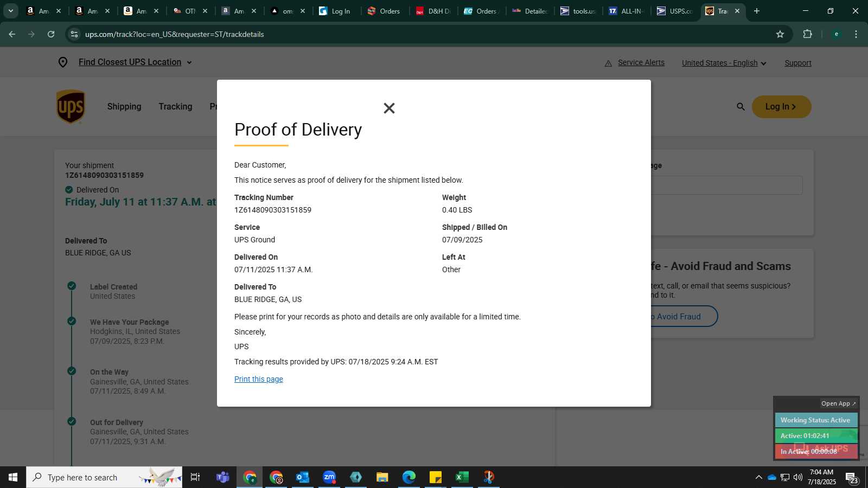Screen dimensions: 868x488
Task: Click browser Forward arrow
Action: pos(31,34)
